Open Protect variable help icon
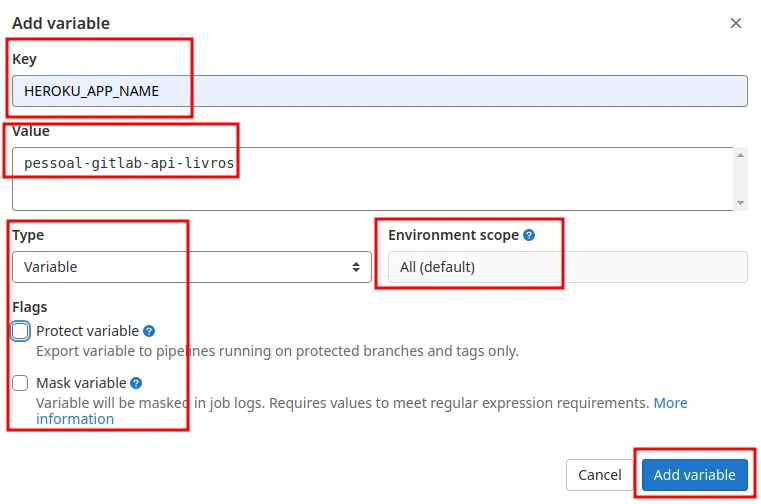This screenshot has width=761, height=504. (149, 331)
